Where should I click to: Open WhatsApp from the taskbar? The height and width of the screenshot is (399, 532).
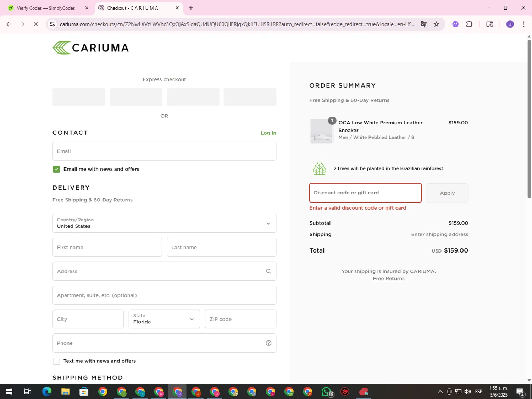327,392
